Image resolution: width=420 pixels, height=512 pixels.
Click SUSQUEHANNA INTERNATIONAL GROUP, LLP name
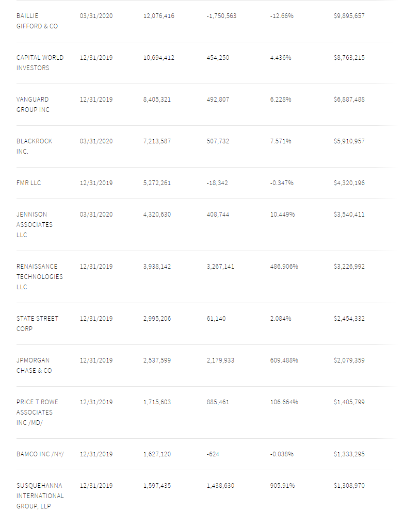(x=40, y=496)
